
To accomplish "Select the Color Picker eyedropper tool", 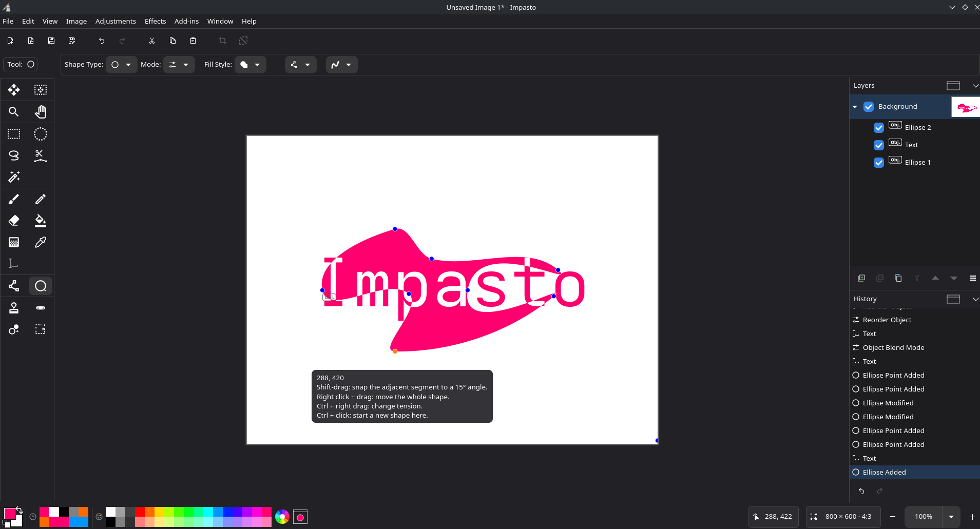I will tap(41, 242).
